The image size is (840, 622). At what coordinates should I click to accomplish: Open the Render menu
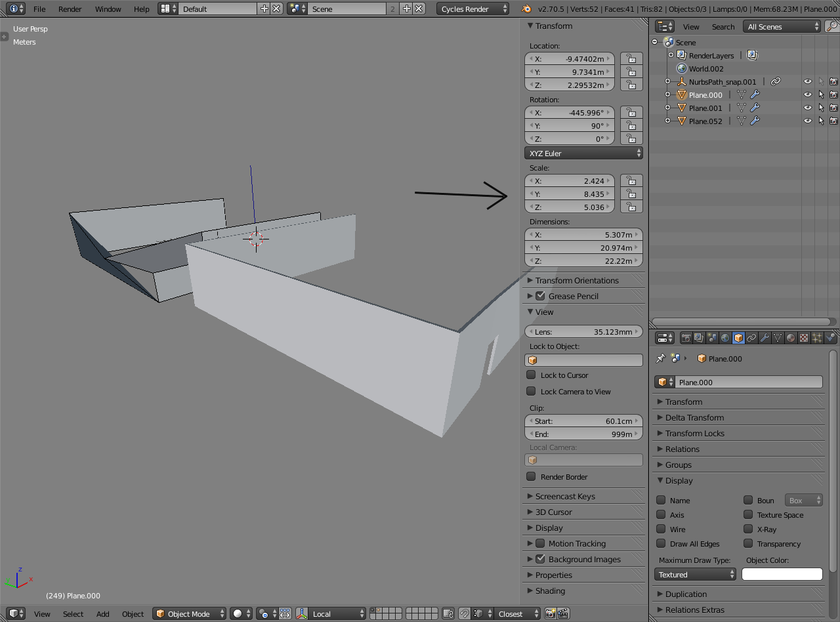(x=70, y=9)
